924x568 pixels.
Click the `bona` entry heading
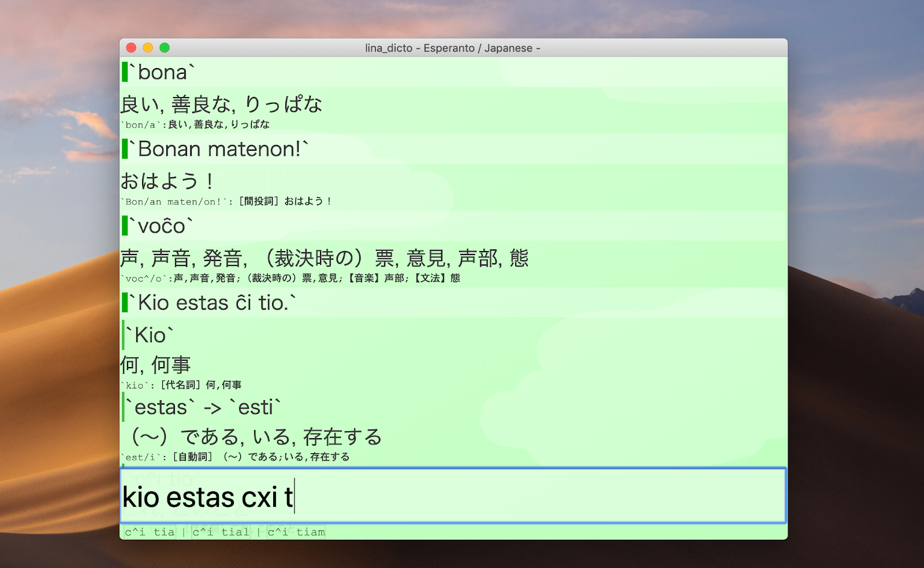click(x=162, y=72)
